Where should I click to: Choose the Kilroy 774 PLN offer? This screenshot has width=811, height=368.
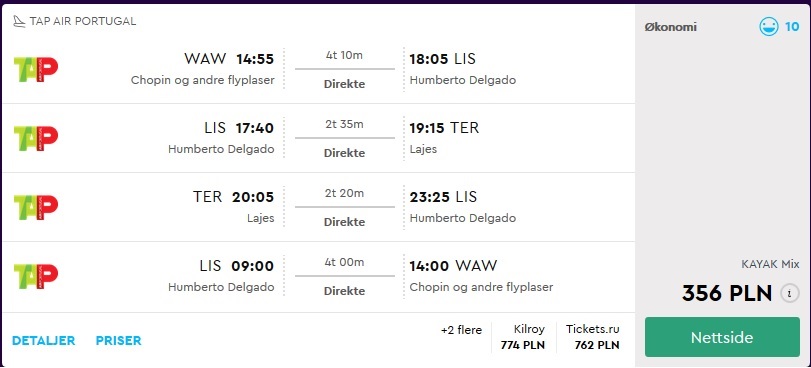click(x=523, y=337)
